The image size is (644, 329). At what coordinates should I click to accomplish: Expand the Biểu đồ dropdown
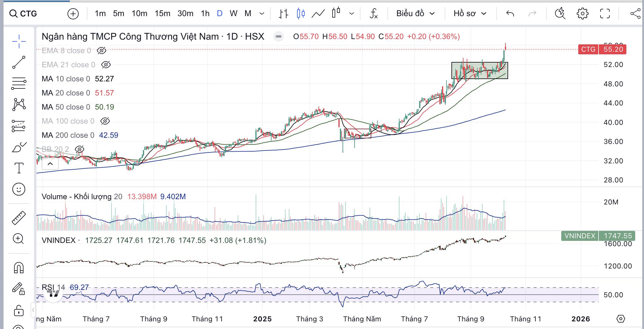click(x=415, y=14)
